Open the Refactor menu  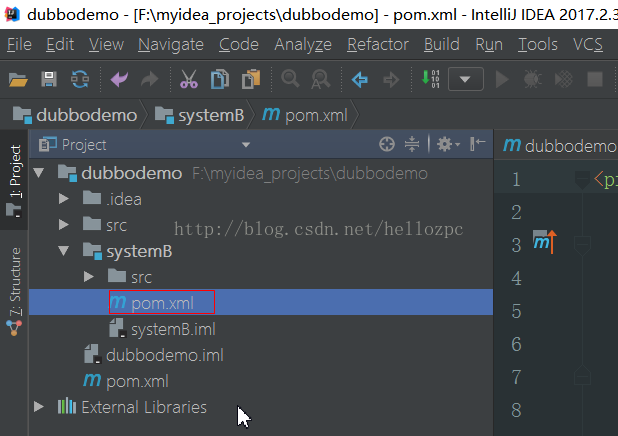coord(378,44)
